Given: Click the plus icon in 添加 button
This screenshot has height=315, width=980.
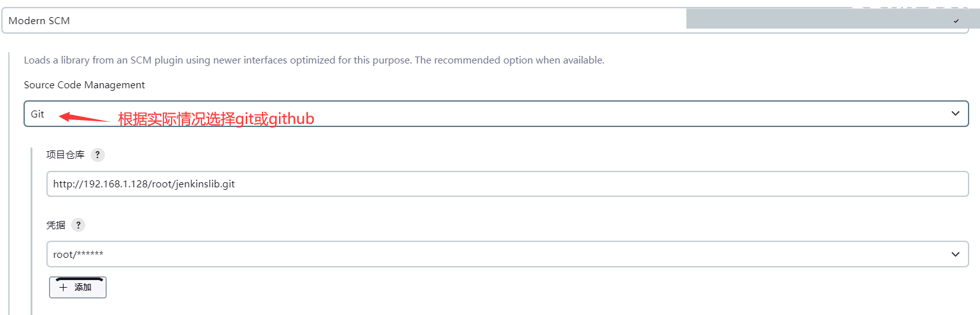Looking at the screenshot, I should pyautogui.click(x=63, y=287).
